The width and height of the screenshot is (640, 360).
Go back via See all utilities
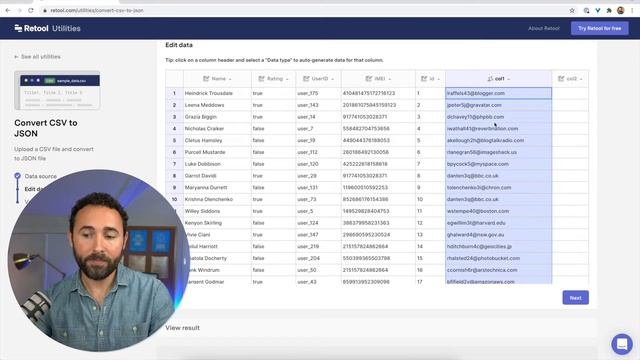tap(37, 57)
